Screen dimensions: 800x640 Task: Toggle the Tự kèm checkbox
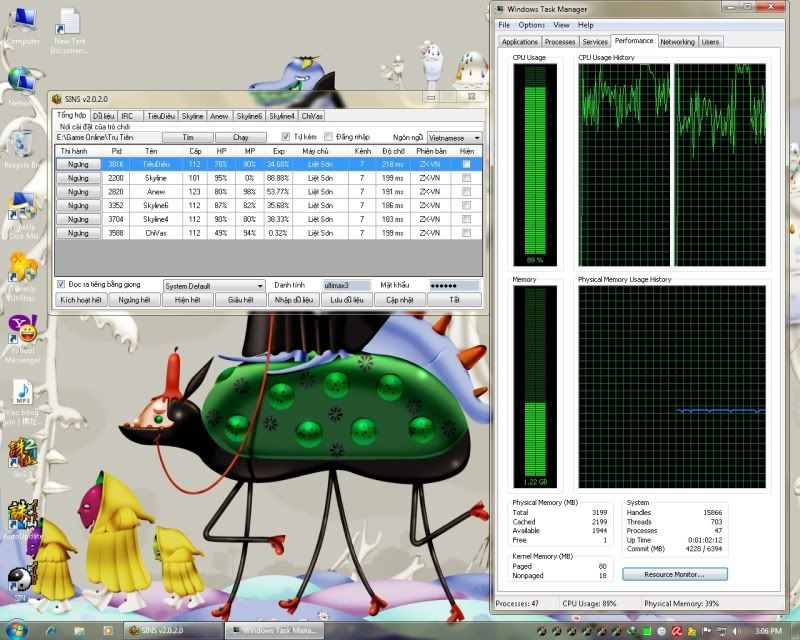[x=286, y=137]
